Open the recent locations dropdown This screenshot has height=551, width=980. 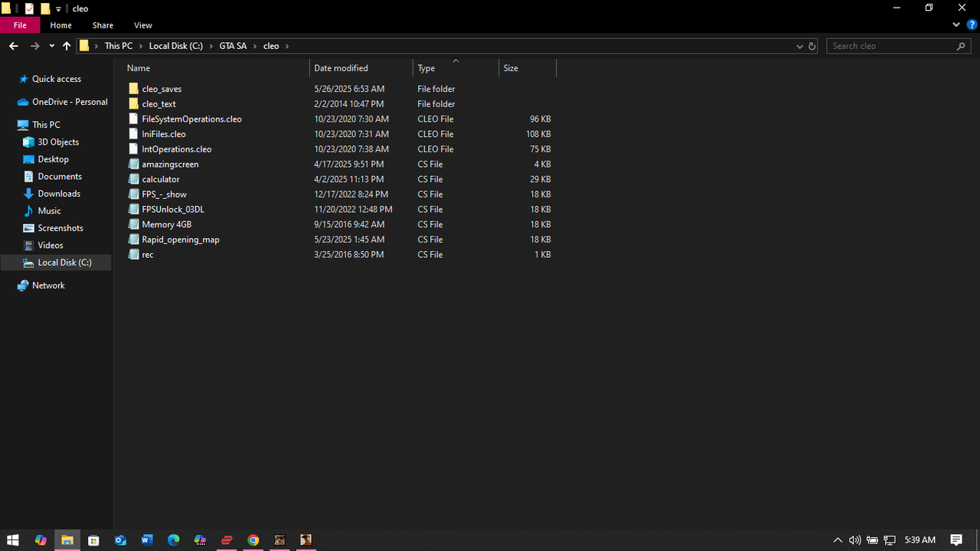coord(51,46)
